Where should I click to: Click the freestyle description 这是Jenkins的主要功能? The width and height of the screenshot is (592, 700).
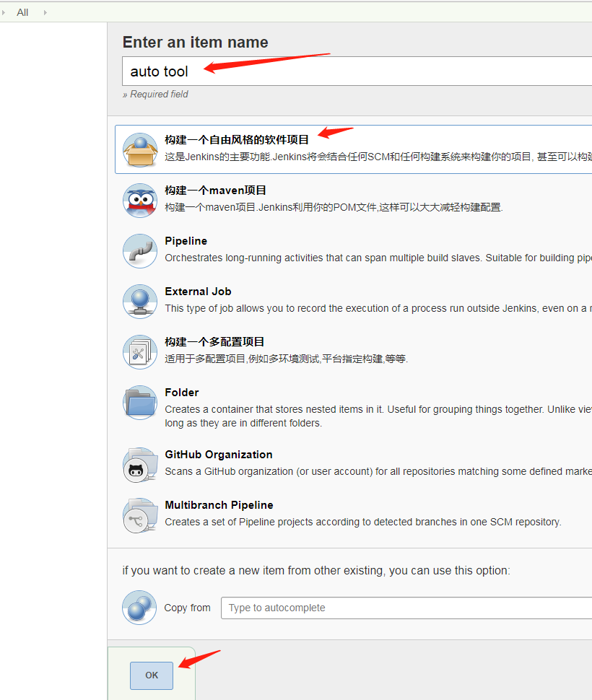click(x=378, y=157)
